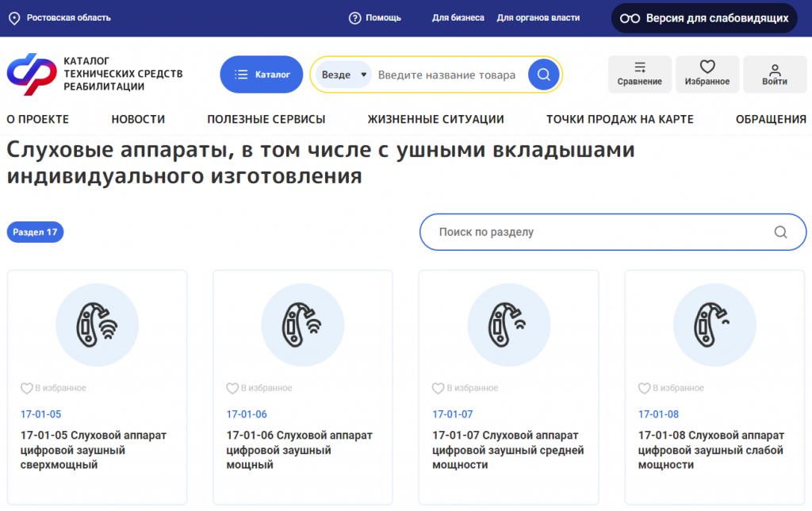This screenshot has height=511, width=812.
Task: Click the Раздел 17 badge
Action: tap(35, 232)
